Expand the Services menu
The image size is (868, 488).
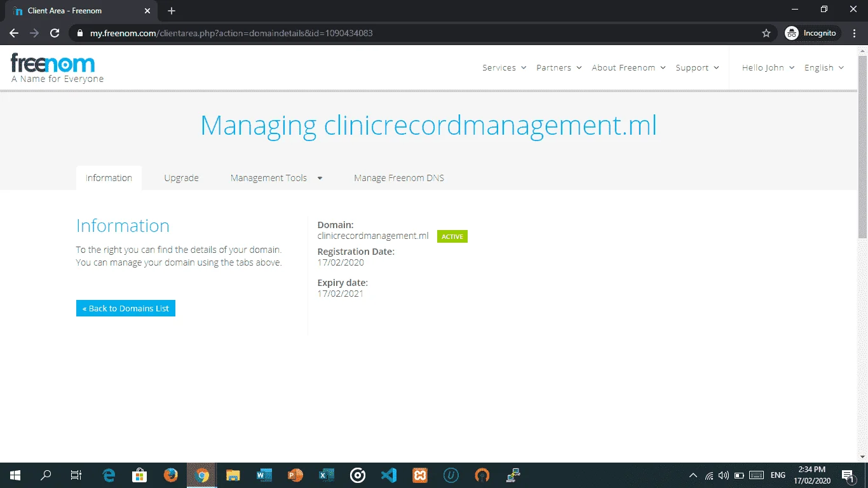pos(505,67)
